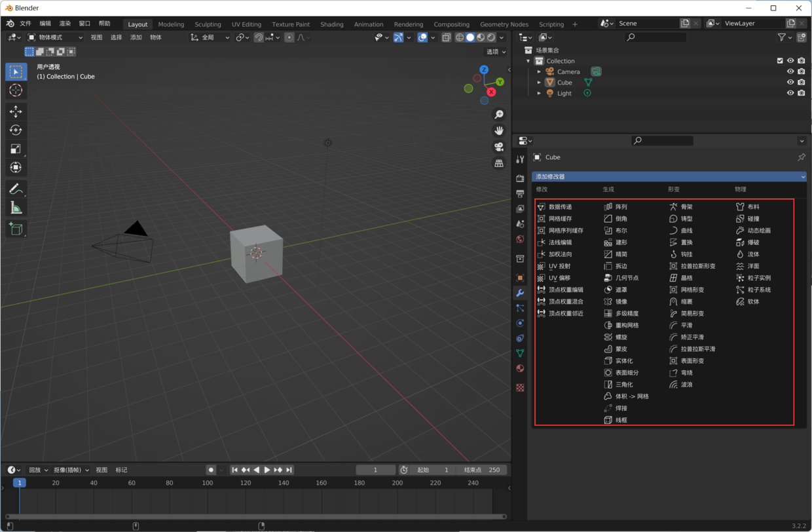This screenshot has height=532, width=812.
Task: Open the 物体模式 mode dropdown
Action: (x=55, y=37)
